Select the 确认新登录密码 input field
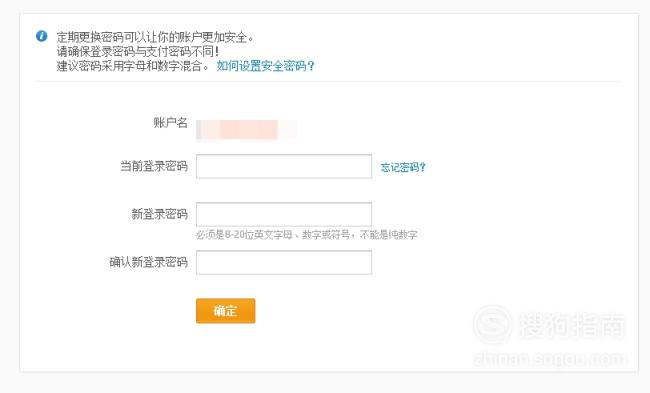The height and width of the screenshot is (393, 650). tap(284, 262)
